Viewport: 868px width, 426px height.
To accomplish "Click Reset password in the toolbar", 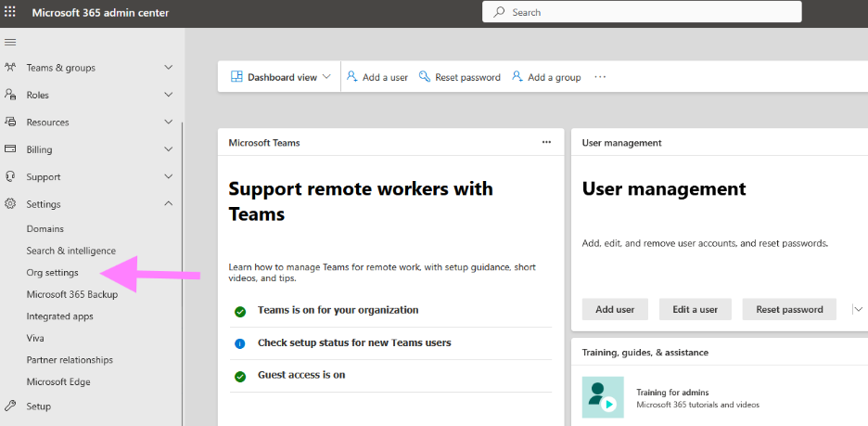I will tap(460, 77).
